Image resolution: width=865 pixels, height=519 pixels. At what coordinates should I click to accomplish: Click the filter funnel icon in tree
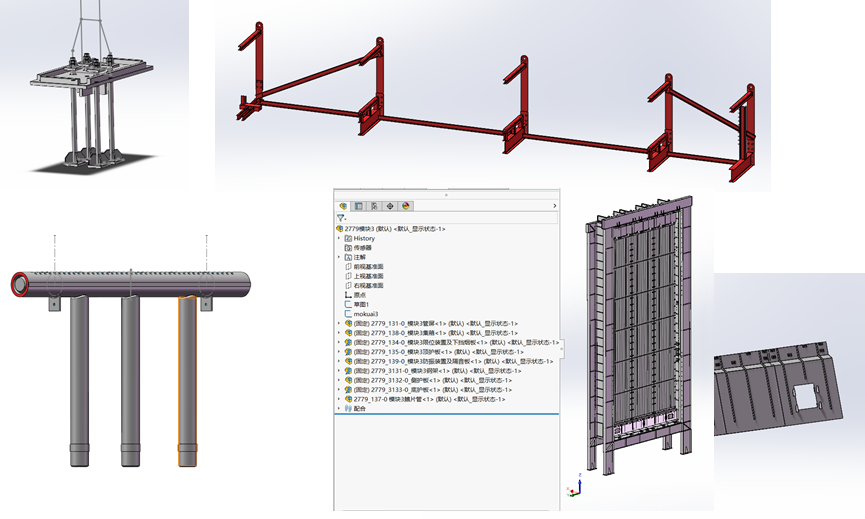341,217
